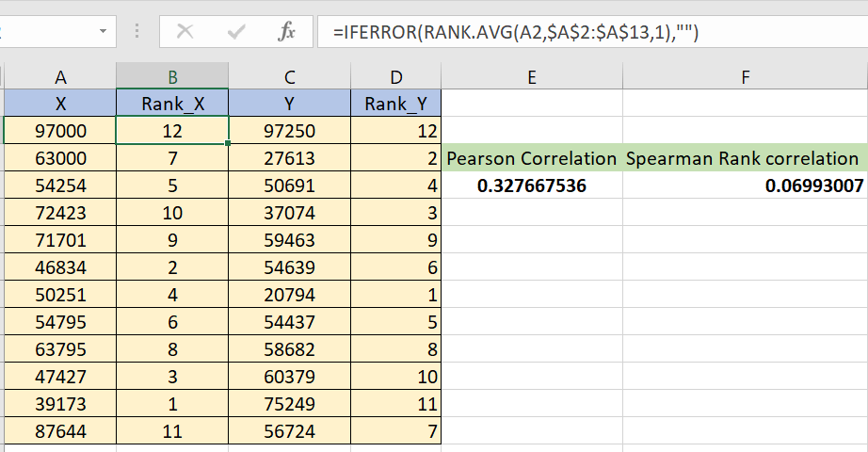
Task: Select the Spearman Rank correlation label cell
Action: coord(745,158)
